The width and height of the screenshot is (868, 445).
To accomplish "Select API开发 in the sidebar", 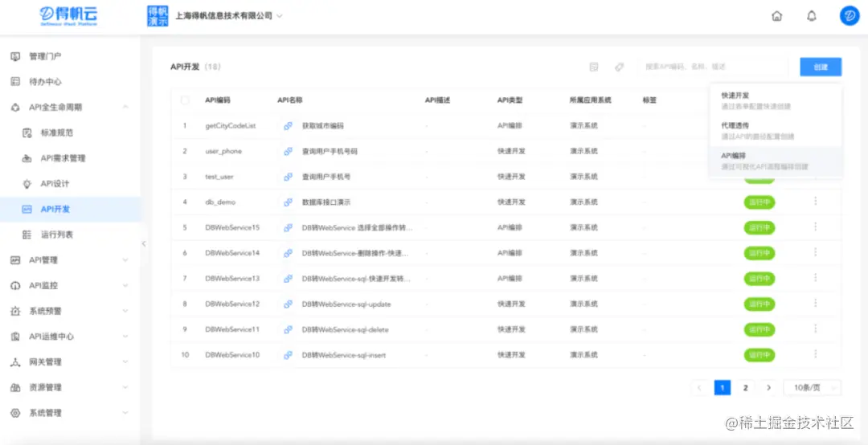I will click(70, 209).
